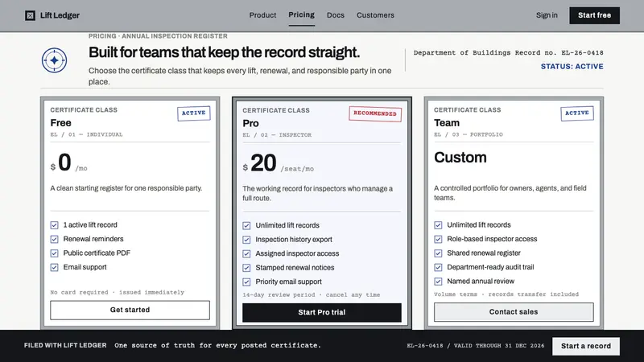
Task: Click the blue compass seal icon
Action: tap(54, 60)
